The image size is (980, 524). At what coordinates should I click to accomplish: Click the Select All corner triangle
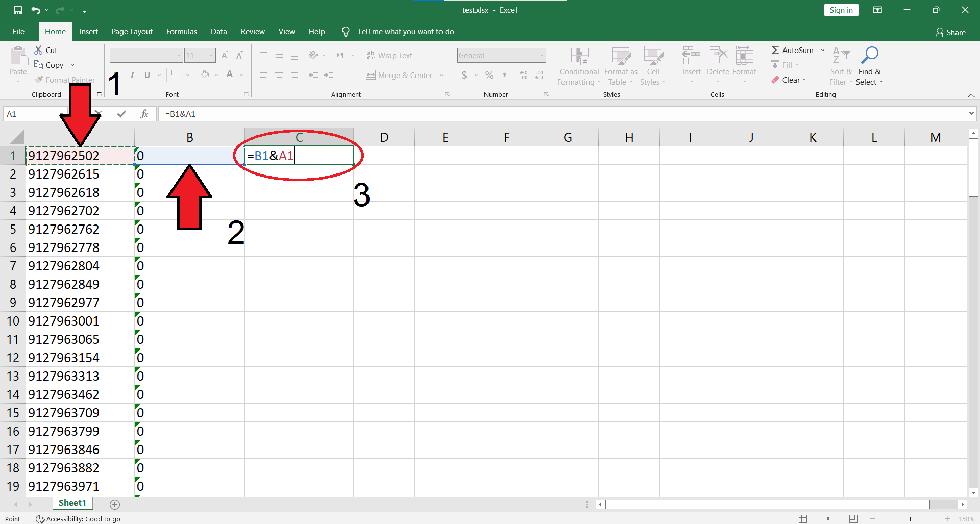click(x=16, y=137)
